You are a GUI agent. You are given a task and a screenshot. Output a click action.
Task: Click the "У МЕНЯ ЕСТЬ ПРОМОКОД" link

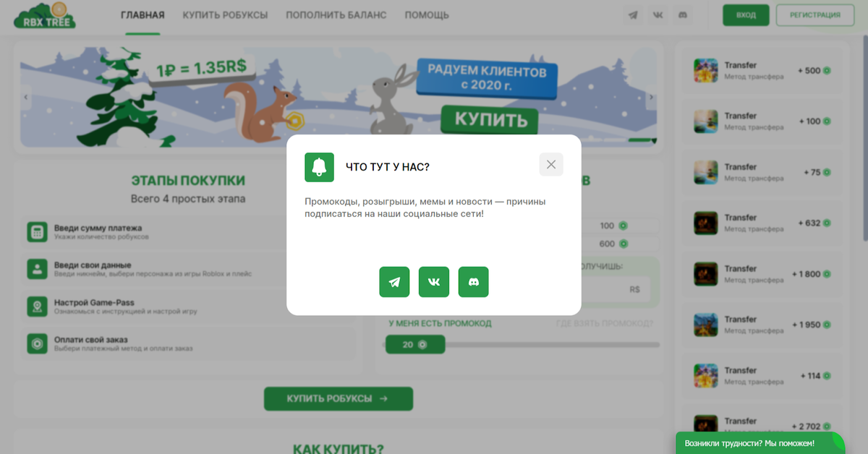440,323
